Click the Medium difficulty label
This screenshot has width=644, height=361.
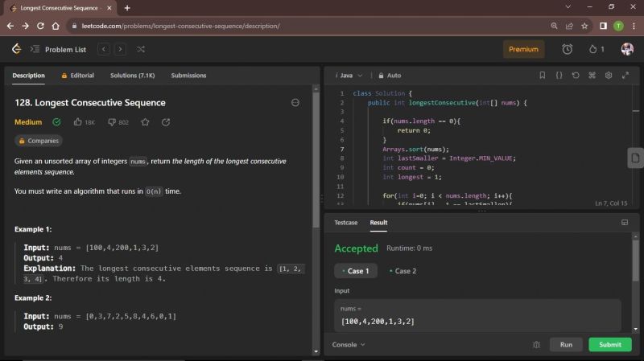[x=28, y=122]
